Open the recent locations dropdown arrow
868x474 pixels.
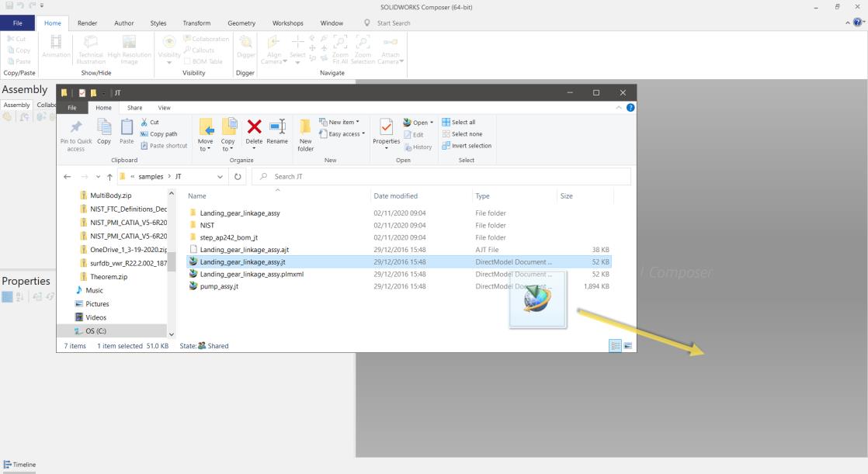pyautogui.click(x=98, y=177)
